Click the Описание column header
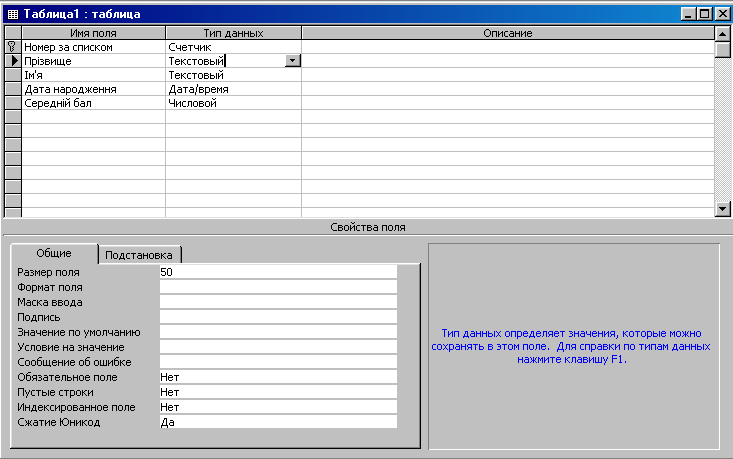The width and height of the screenshot is (733, 459). click(x=508, y=33)
